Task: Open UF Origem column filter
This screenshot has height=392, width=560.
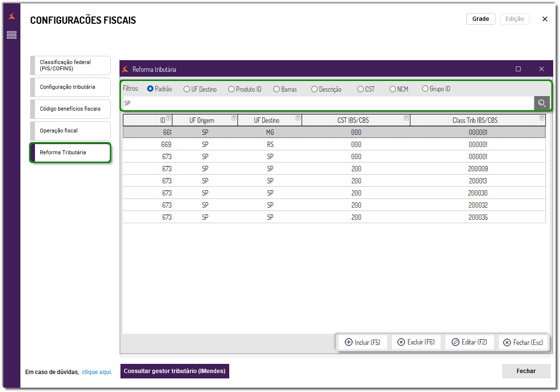Action: point(234,118)
